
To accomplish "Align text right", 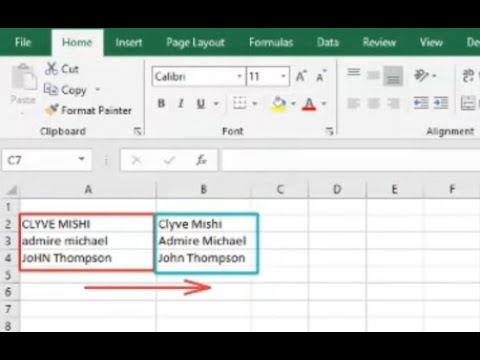I will click(393, 104).
